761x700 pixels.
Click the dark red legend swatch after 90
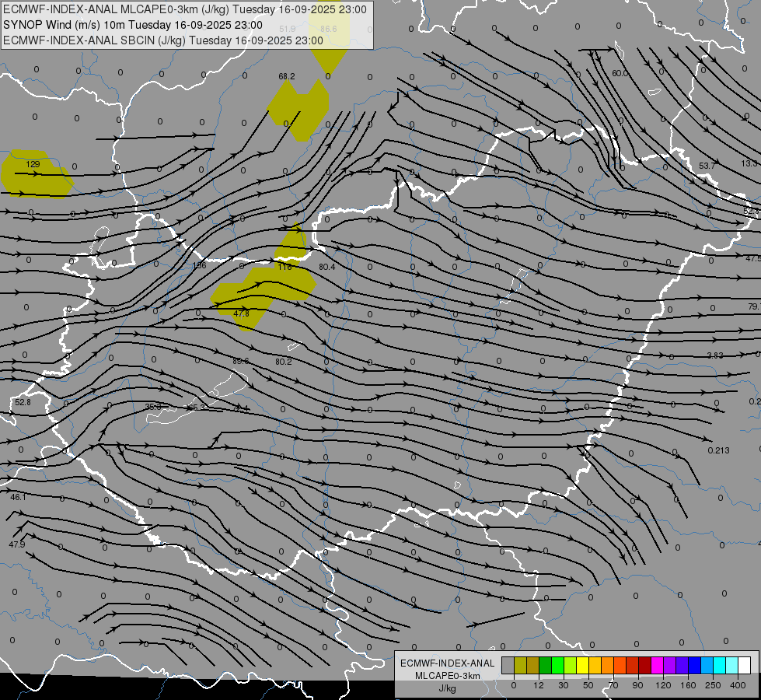tap(644, 665)
